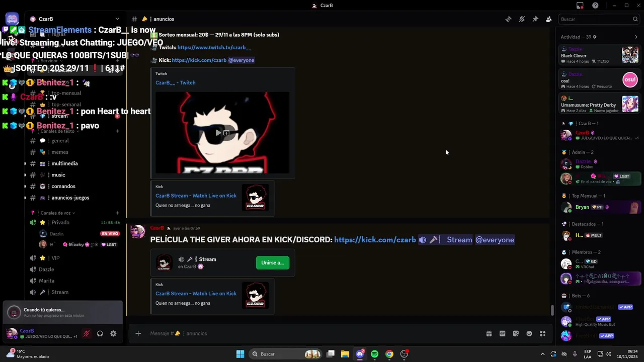Click the Buscar search field
This screenshot has height=362, width=644.
pyautogui.click(x=599, y=19)
